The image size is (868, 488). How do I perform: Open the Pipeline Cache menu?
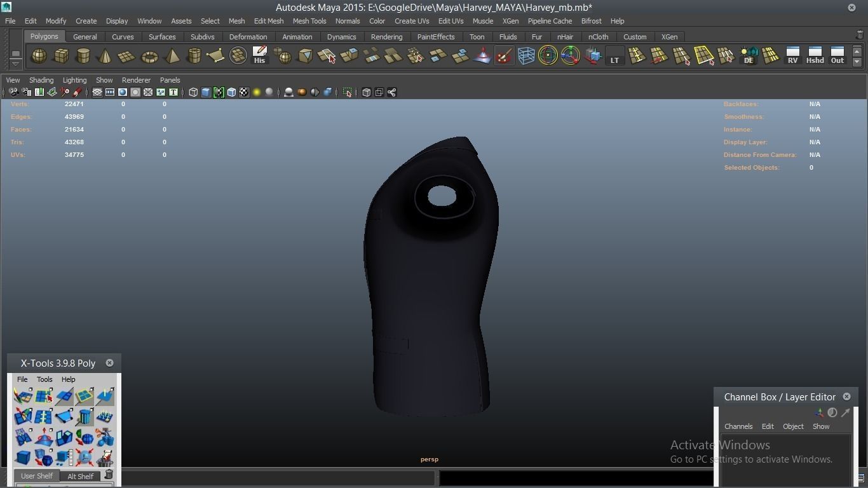[550, 21]
